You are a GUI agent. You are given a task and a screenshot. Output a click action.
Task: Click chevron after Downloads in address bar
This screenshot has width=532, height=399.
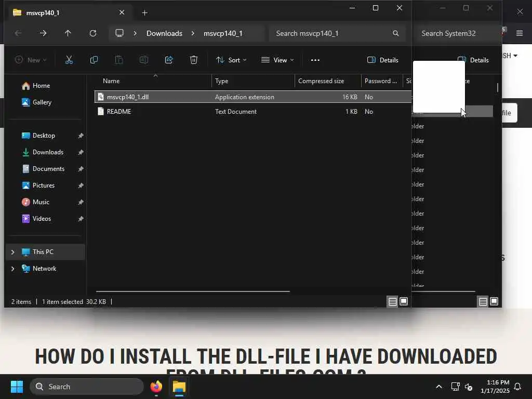(193, 33)
